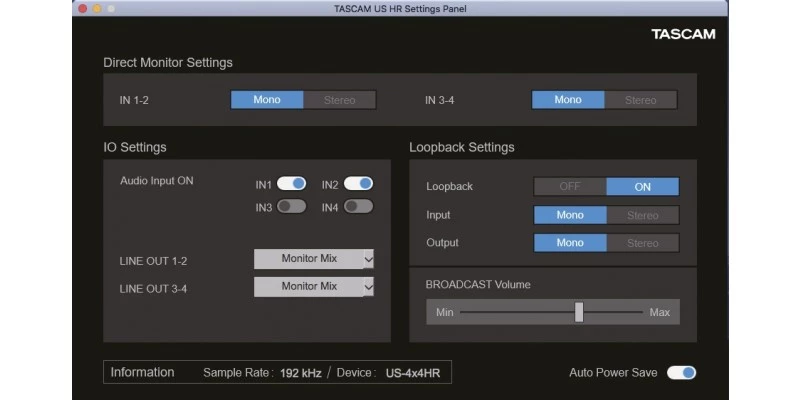Turn Loopback OFF
The image size is (800, 400).
[570, 187]
